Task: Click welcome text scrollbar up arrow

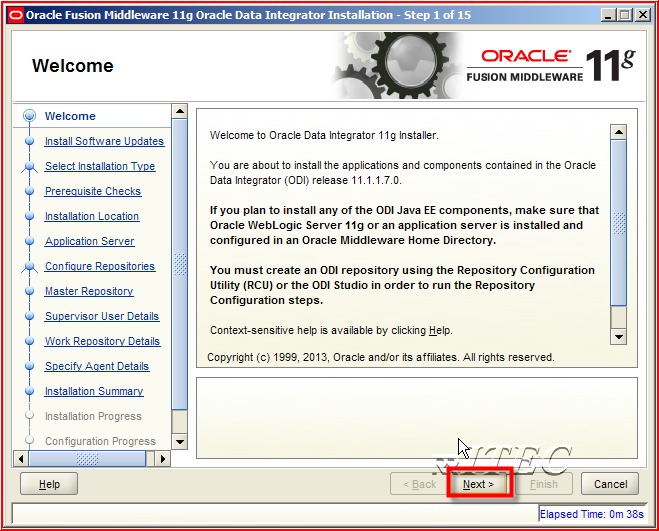Action: (619, 132)
